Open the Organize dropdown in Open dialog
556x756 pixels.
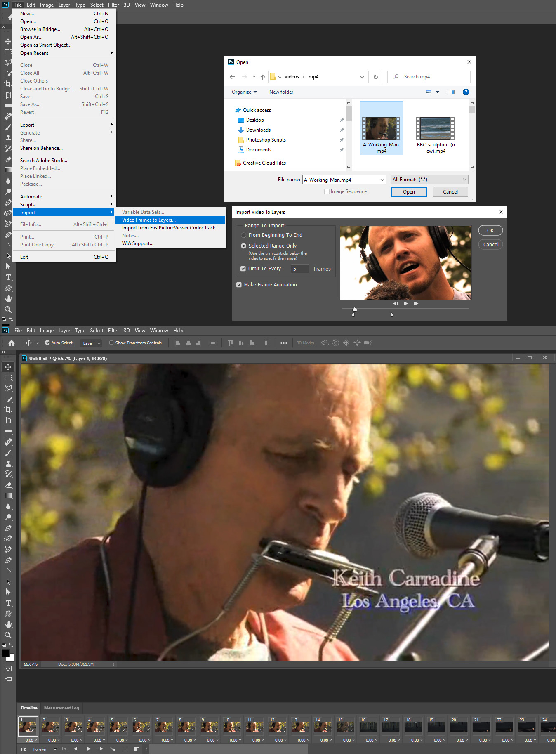pos(244,92)
